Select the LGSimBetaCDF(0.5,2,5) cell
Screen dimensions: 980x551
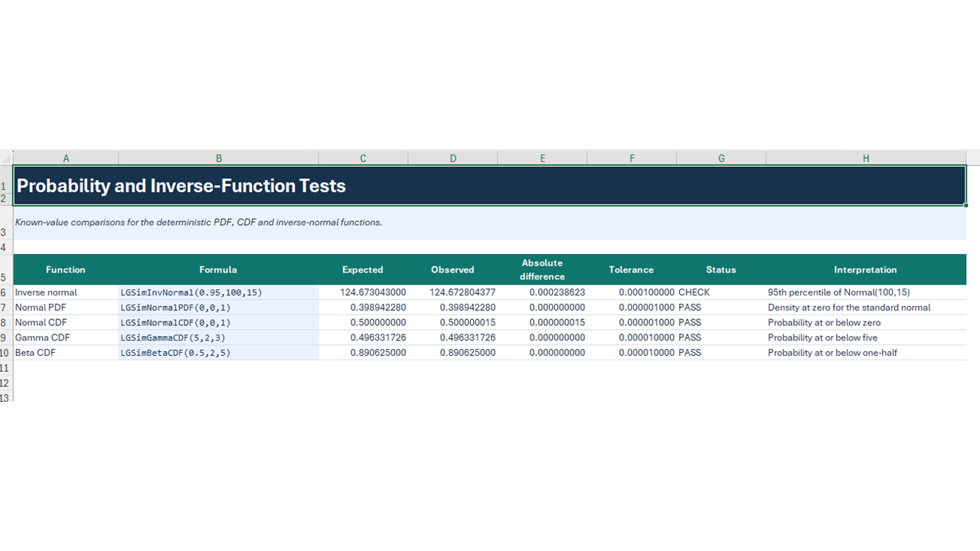coord(218,353)
